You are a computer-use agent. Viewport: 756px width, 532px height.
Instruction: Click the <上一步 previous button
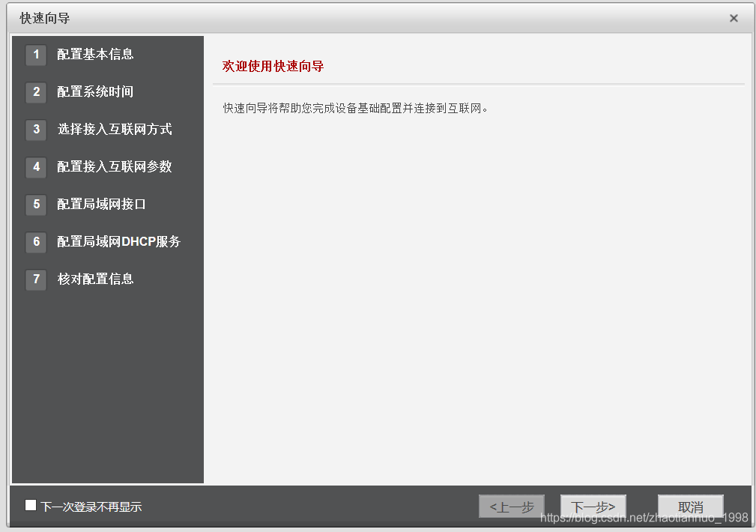coord(512,507)
